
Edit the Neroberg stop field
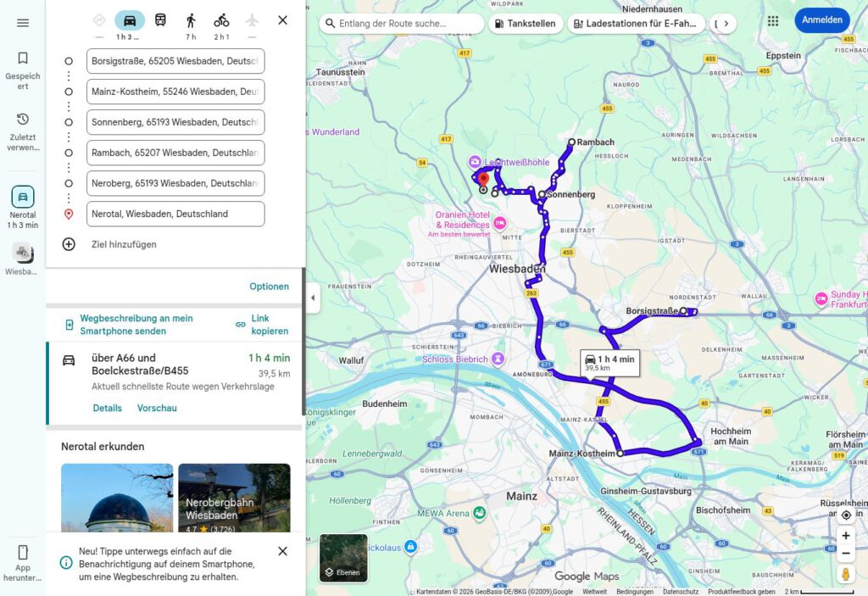(175, 183)
